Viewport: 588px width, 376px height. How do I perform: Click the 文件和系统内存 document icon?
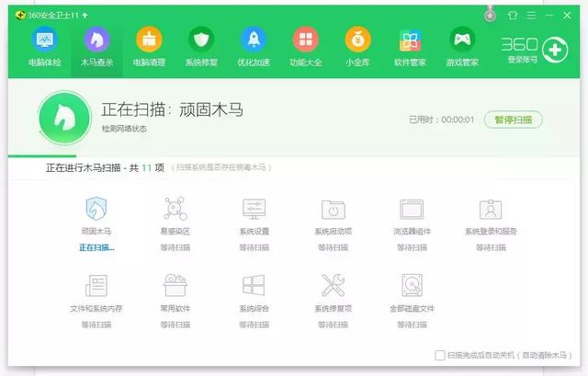[96, 285]
